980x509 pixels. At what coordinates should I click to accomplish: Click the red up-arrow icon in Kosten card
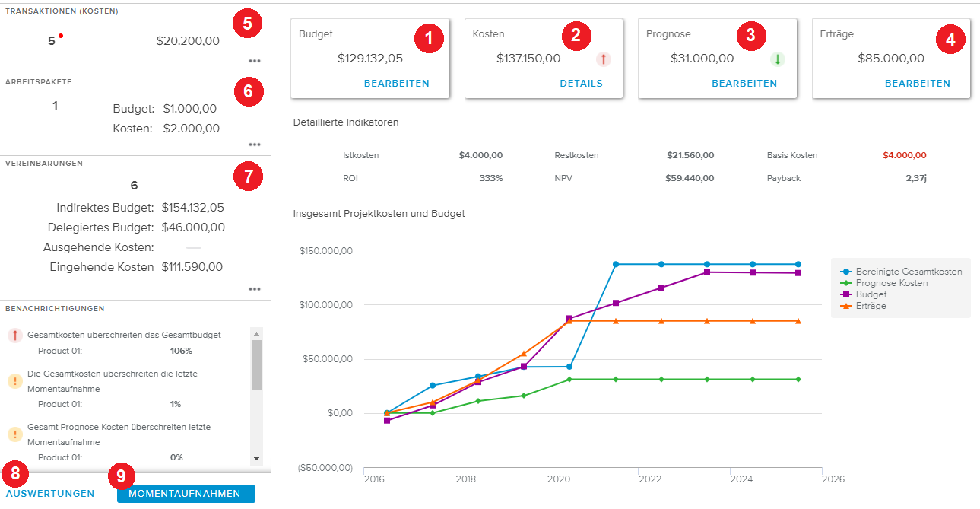[603, 59]
